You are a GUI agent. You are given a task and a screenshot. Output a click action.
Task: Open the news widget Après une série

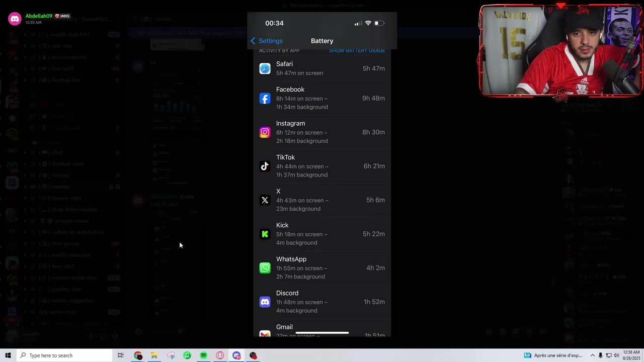click(x=553, y=355)
